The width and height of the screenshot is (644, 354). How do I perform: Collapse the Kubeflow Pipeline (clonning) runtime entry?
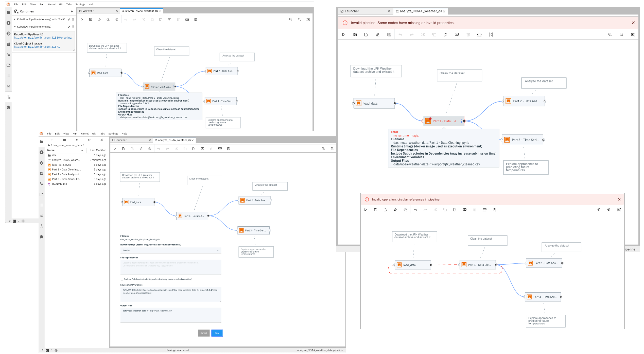[15, 27]
